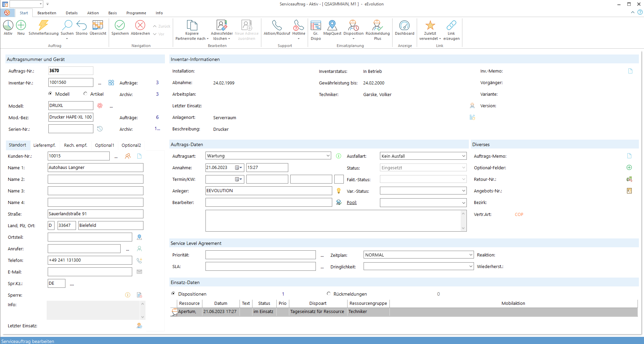Open Zuletzt verwendet star menu
The image size is (644, 344).
click(430, 25)
